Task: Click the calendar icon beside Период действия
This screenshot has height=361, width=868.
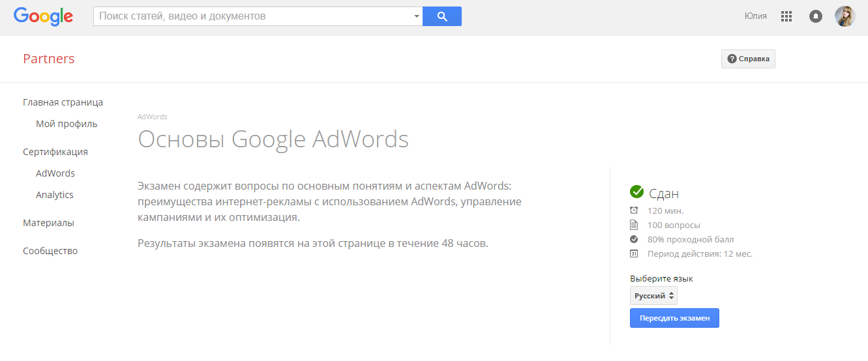Action: click(634, 253)
